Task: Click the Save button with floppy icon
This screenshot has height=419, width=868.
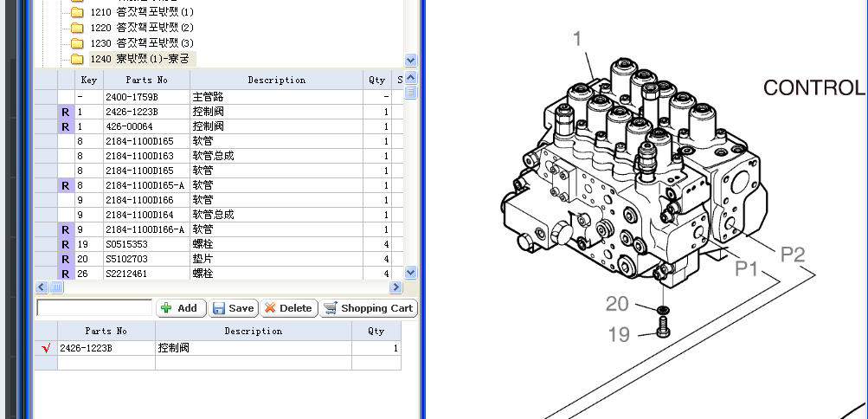Action: [x=233, y=308]
